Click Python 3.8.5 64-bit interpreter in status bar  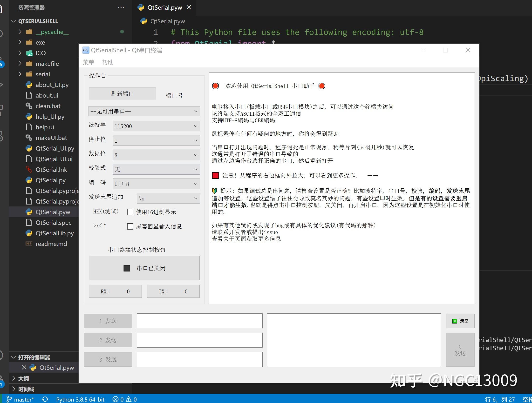(x=80, y=399)
